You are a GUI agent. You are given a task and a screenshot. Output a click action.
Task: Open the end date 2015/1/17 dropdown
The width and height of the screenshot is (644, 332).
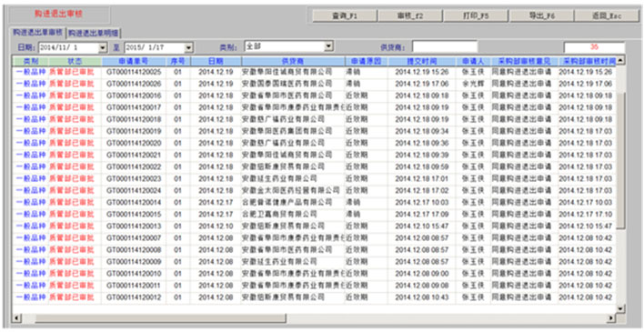[188, 47]
